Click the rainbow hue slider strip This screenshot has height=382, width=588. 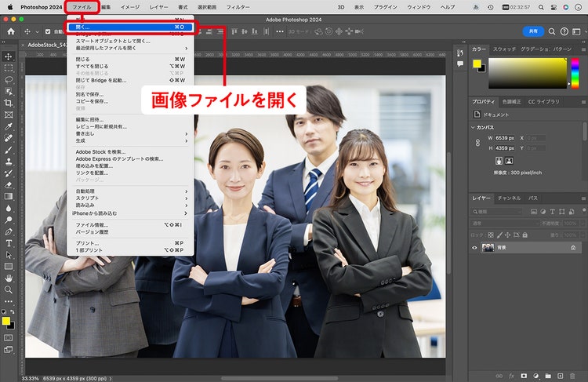click(575, 73)
